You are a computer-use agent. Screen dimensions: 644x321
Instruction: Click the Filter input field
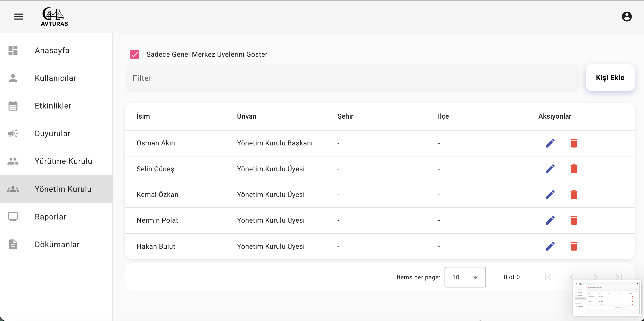coord(351,78)
